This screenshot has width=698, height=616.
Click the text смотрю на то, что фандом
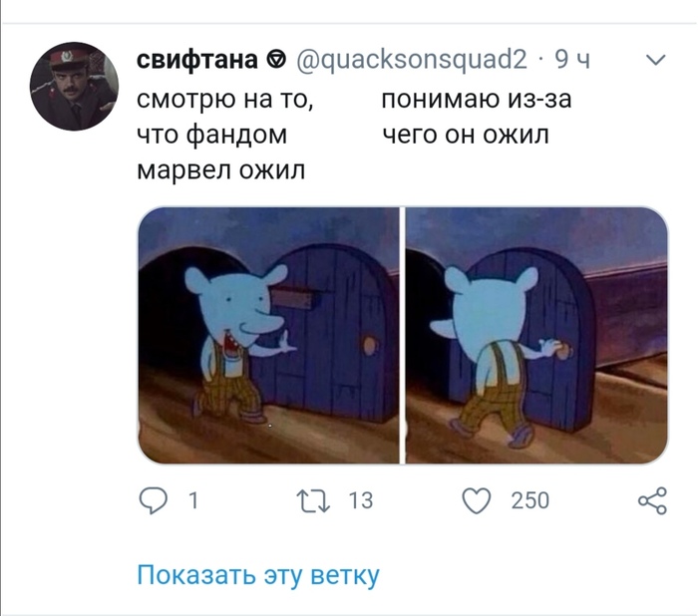225,117
